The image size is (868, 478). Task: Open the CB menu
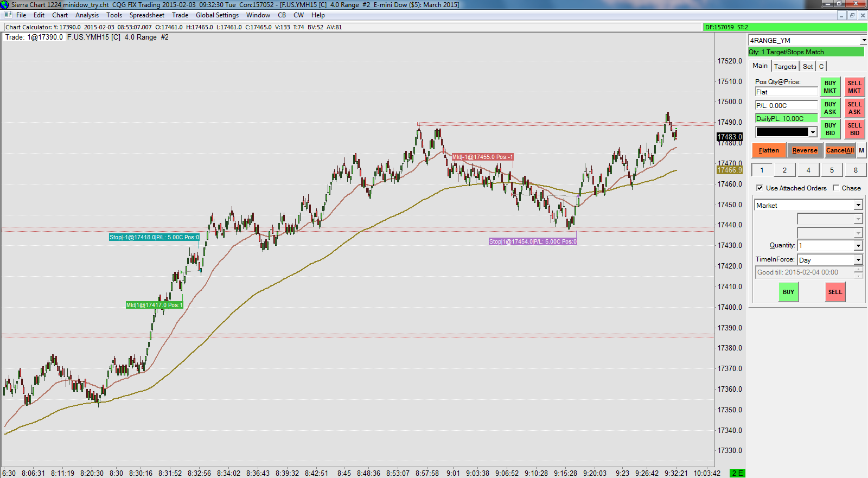[x=282, y=15]
